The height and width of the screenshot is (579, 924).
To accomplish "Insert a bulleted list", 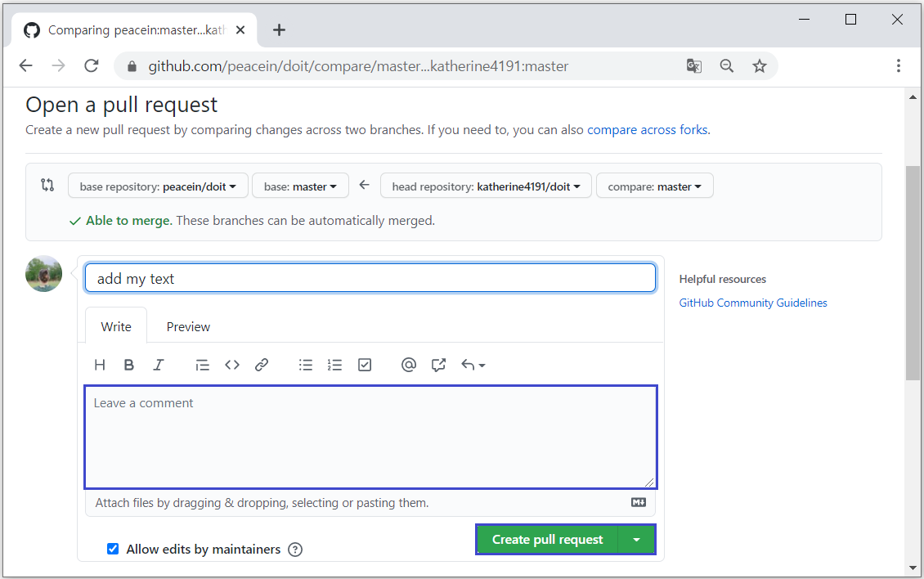I will pyautogui.click(x=305, y=365).
